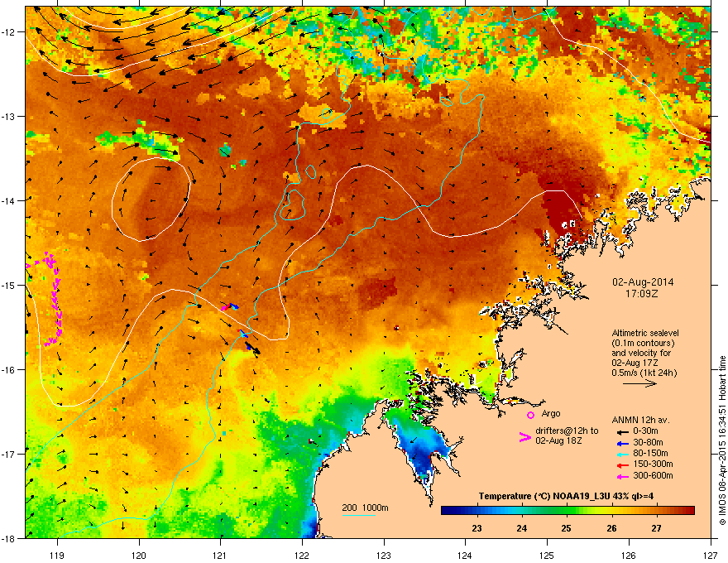Click the latitude axis label -16
Image resolution: width=728 pixels, height=563 pixels.
click(x=9, y=370)
